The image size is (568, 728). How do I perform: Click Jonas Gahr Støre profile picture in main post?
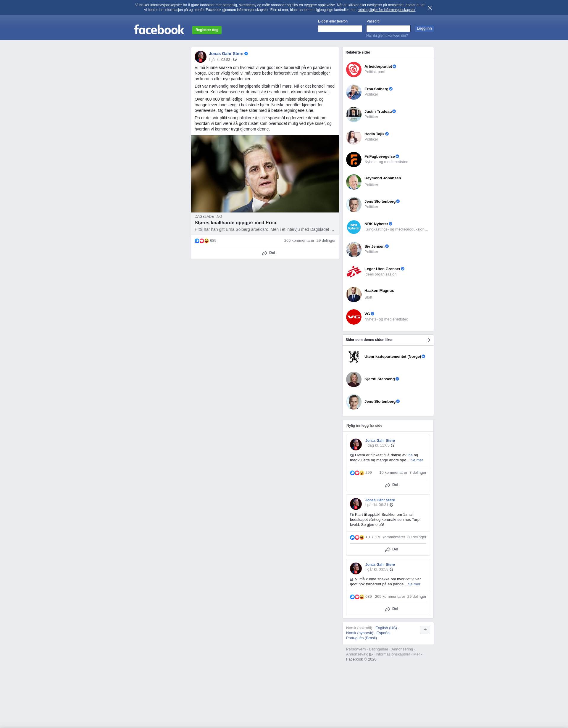(201, 57)
